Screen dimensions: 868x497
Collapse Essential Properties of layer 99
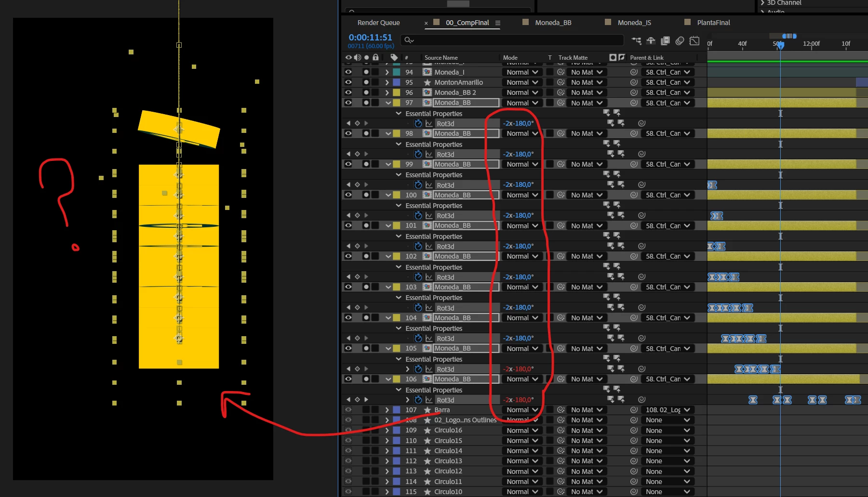coord(398,175)
